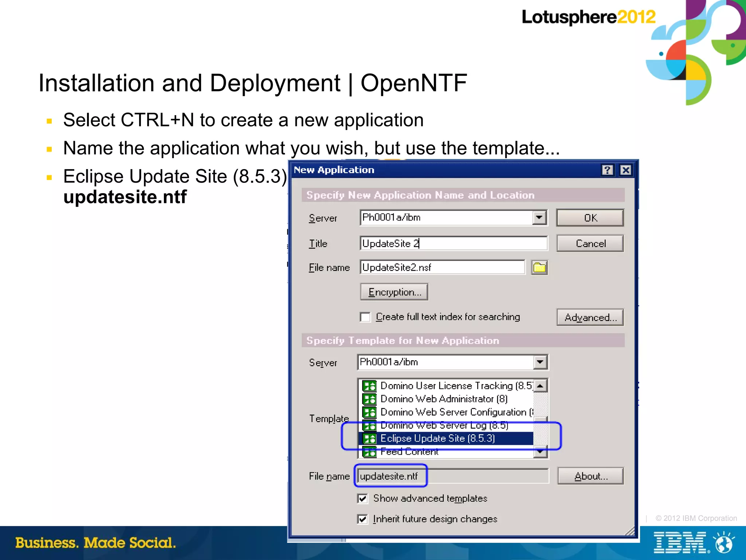This screenshot has height=560, width=746.
Task: Close the New Application dialog
Action: pyautogui.click(x=626, y=170)
